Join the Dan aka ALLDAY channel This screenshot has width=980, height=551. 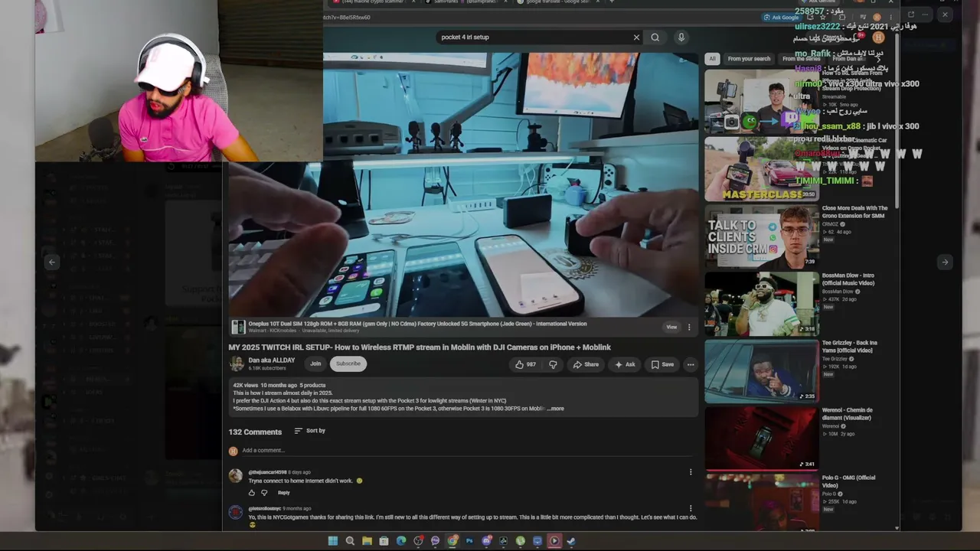[315, 364]
